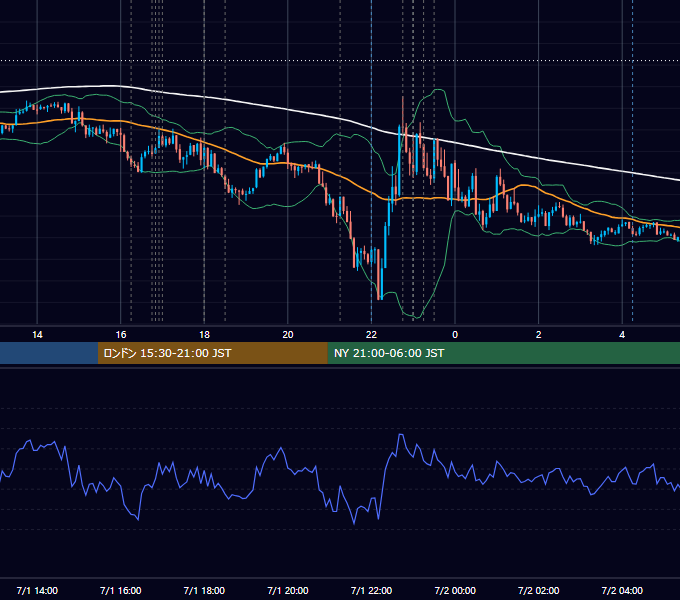Click the blue session bar before ロンドン
Viewport: 680px width, 600px height.
click(x=49, y=353)
